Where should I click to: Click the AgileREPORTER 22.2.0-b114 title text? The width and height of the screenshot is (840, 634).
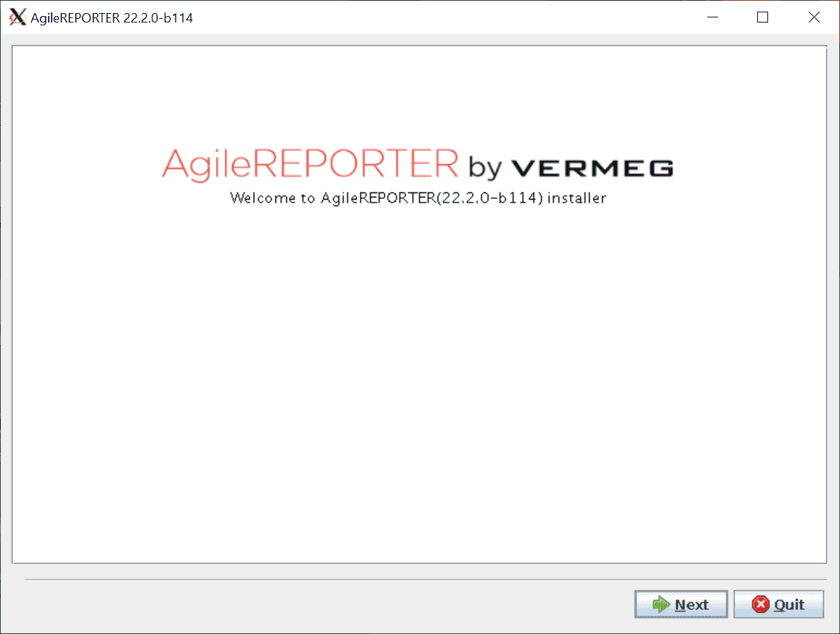pyautogui.click(x=110, y=17)
